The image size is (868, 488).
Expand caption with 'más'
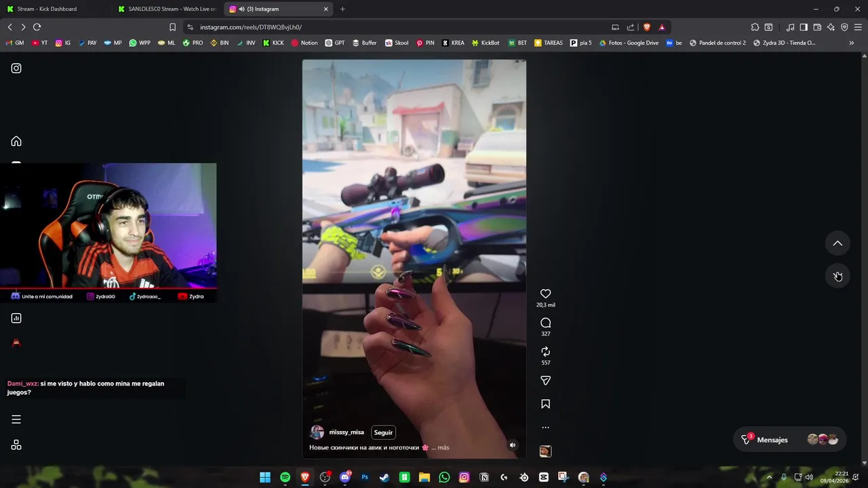(443, 447)
